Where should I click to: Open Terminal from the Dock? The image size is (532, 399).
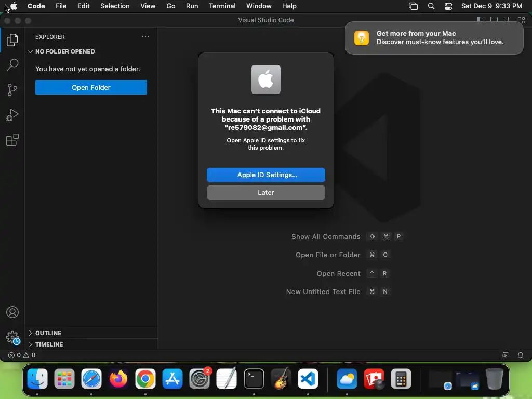tap(254, 379)
